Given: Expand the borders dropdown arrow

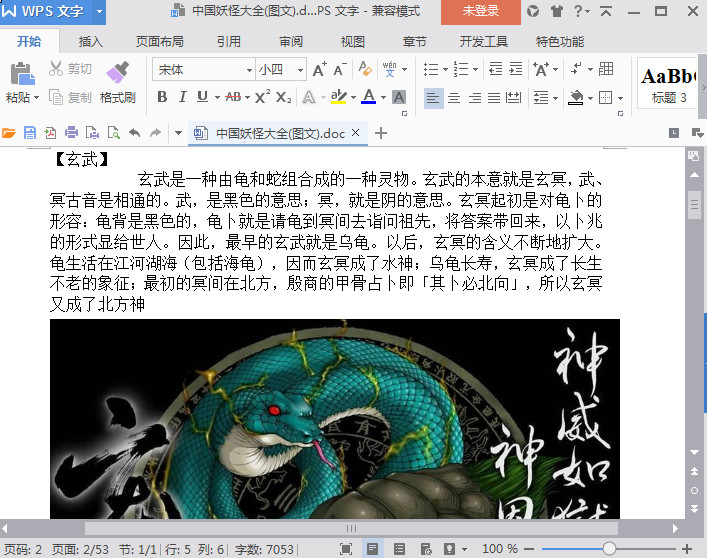Looking at the screenshot, I should point(620,98).
